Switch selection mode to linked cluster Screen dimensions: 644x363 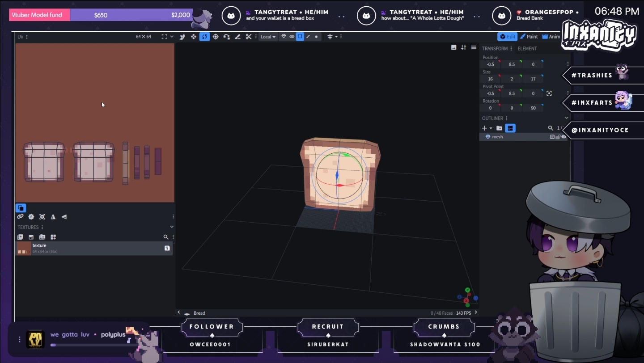(292, 37)
